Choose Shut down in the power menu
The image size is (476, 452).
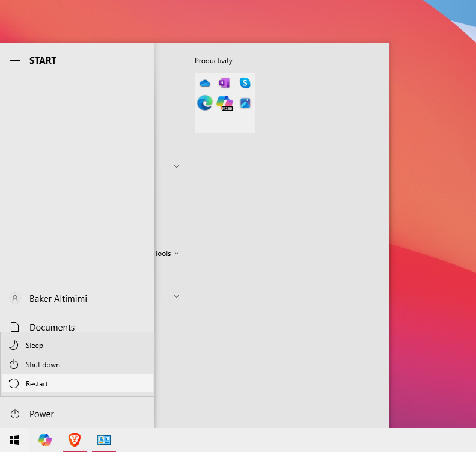43,365
